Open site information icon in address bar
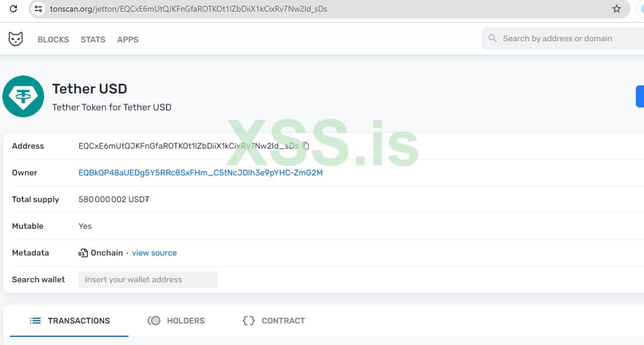Image resolution: width=644 pixels, height=345 pixels. pos(38,9)
